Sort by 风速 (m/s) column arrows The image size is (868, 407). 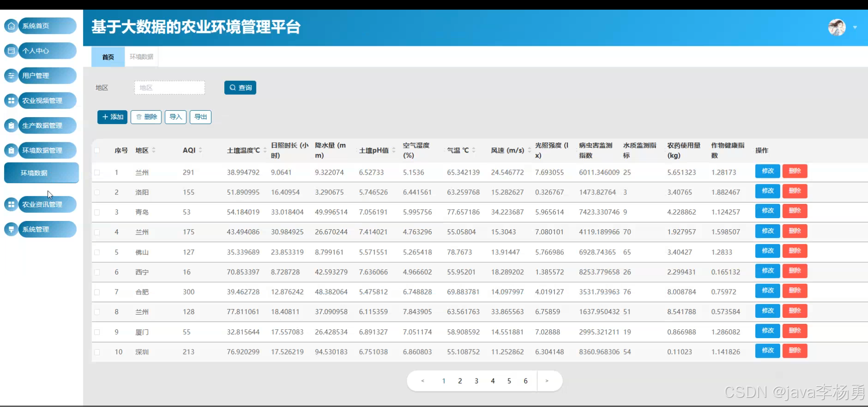(x=529, y=150)
